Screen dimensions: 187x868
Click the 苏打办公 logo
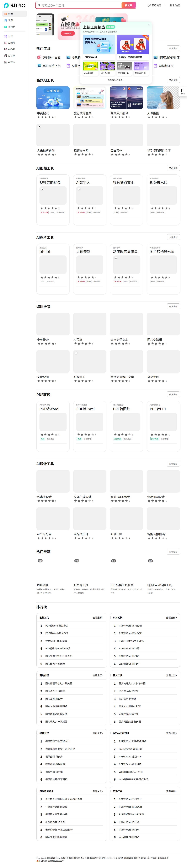tap(15, 5)
